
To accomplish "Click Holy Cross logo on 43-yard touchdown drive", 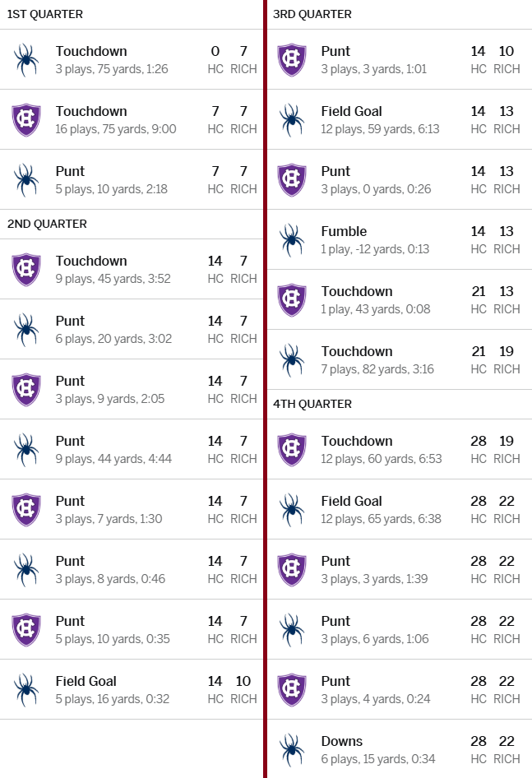I will click(292, 300).
